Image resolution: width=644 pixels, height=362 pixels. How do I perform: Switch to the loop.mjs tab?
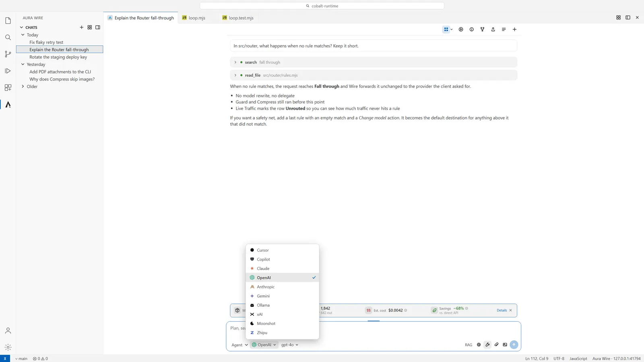[x=197, y=18]
